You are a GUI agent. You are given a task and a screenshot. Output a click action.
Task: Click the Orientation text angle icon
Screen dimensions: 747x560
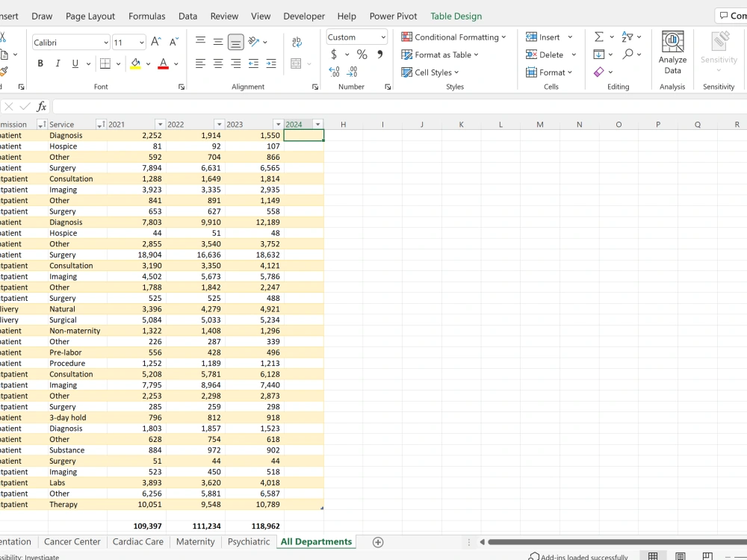click(254, 41)
